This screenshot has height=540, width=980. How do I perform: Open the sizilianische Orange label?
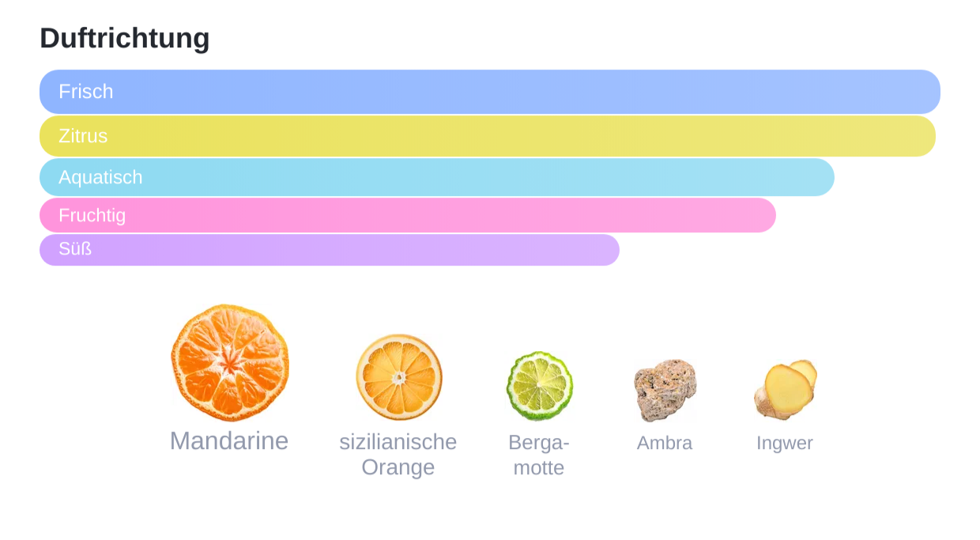click(x=398, y=454)
